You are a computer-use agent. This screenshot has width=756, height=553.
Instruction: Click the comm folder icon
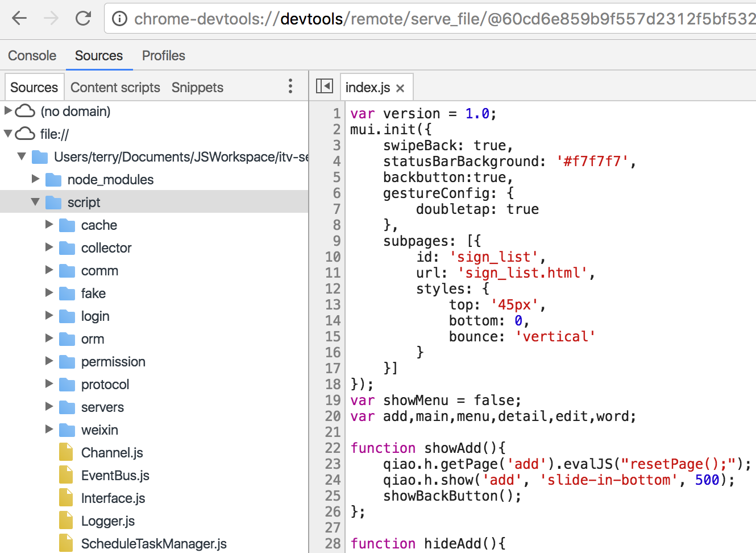click(67, 271)
